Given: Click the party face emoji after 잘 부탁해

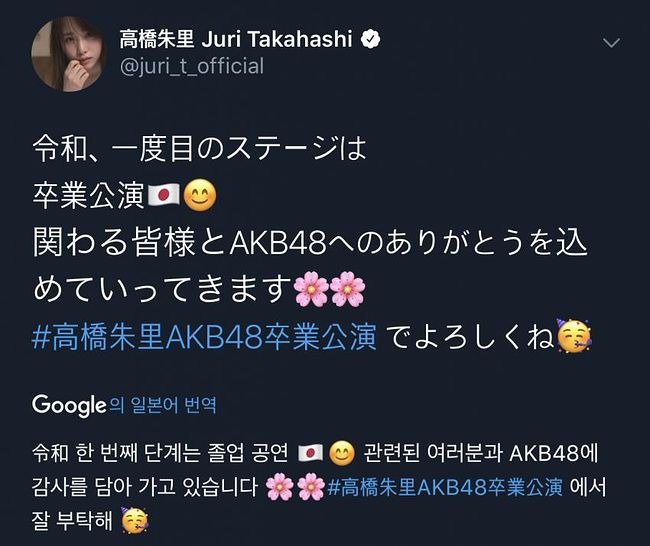Looking at the screenshot, I should tap(135, 520).
